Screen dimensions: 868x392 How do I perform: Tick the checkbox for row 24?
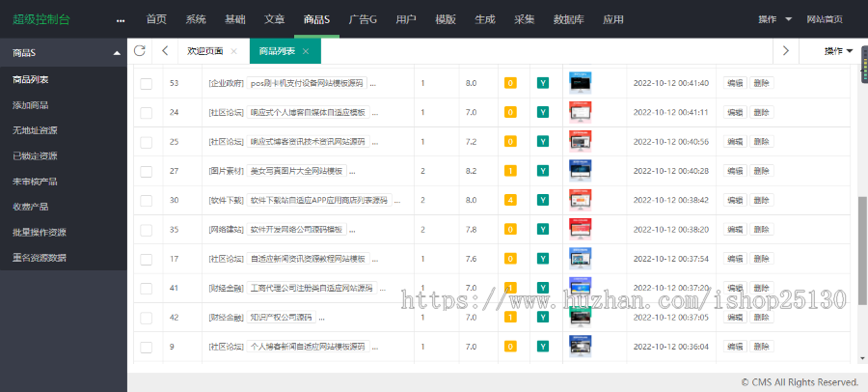coord(147,113)
